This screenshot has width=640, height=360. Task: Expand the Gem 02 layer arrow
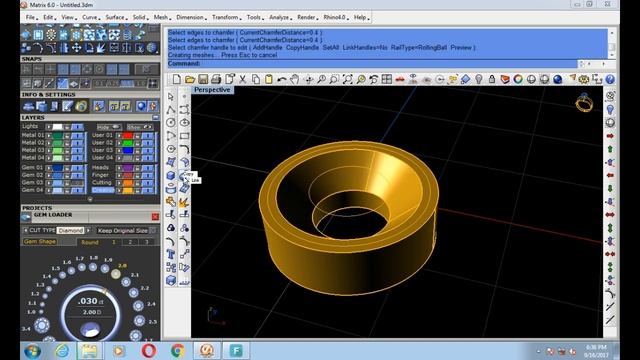click(x=49, y=175)
